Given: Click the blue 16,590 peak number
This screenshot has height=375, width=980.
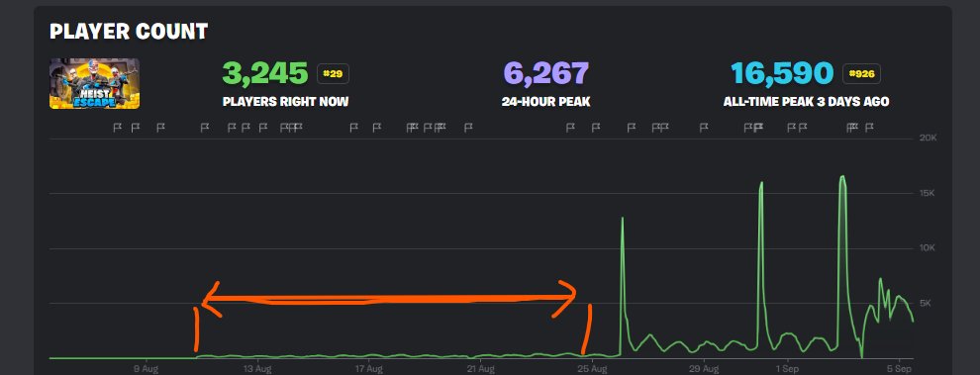Looking at the screenshot, I should [782, 73].
